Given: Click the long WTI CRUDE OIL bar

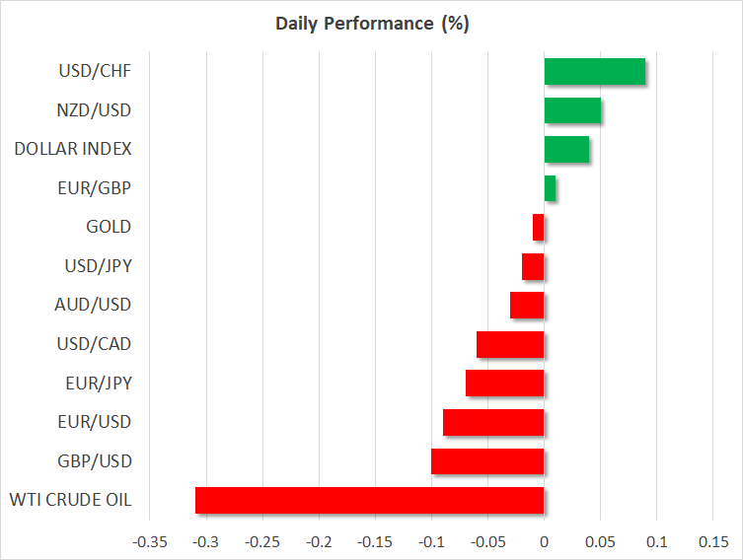Looking at the screenshot, I should tap(369, 500).
